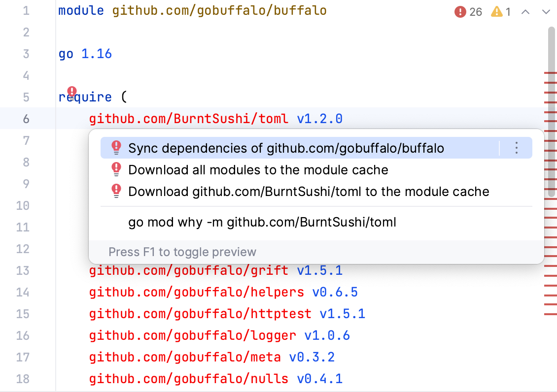The width and height of the screenshot is (557, 392).
Task: Click the yellow warning indicator showing 1
Action: (x=501, y=12)
